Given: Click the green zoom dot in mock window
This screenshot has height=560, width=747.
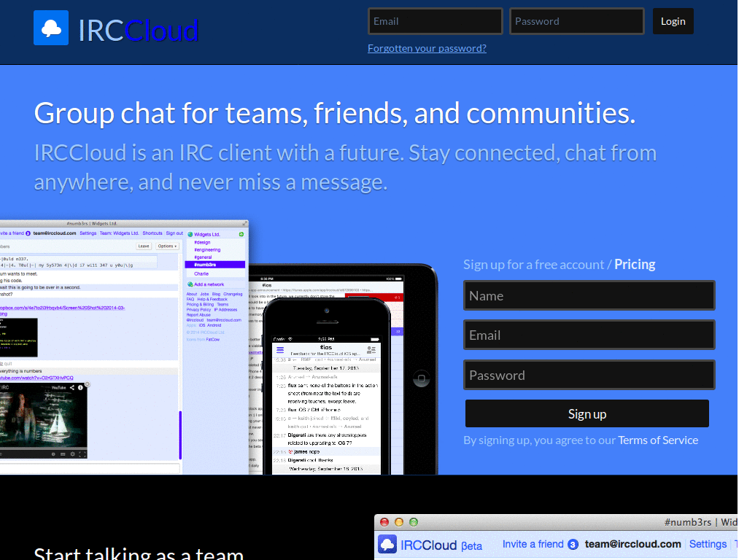Looking at the screenshot, I should coord(414,522).
